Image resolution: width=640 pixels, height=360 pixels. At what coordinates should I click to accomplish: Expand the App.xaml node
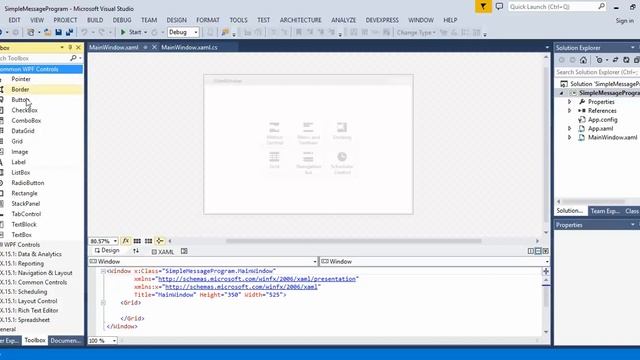click(x=569, y=128)
